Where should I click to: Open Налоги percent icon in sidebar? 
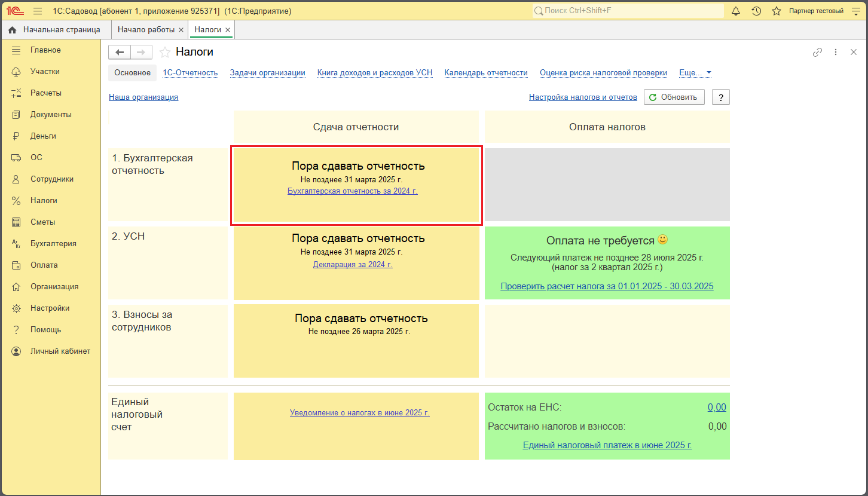[16, 201]
